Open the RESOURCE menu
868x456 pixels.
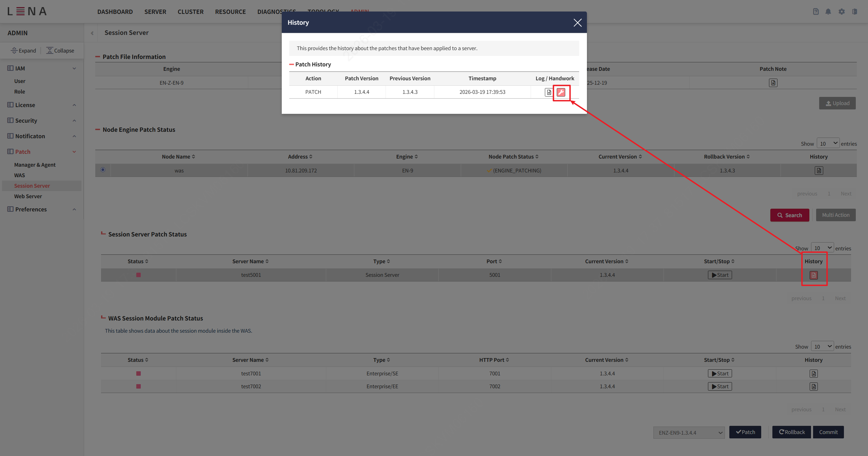tap(230, 12)
